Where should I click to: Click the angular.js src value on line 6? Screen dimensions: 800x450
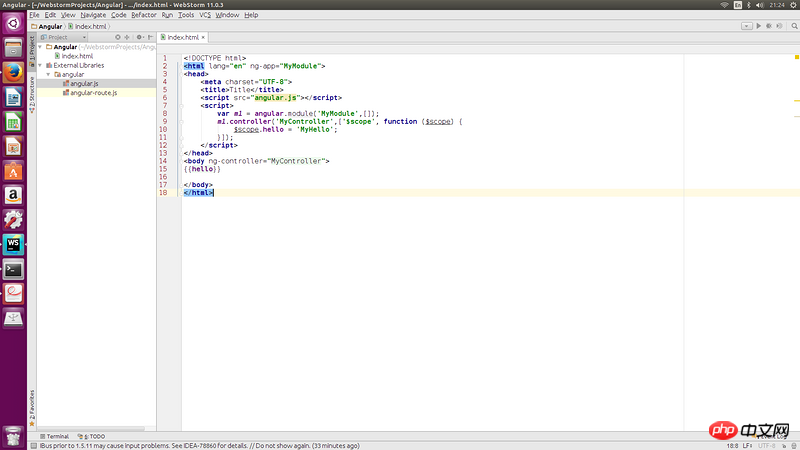pos(276,97)
